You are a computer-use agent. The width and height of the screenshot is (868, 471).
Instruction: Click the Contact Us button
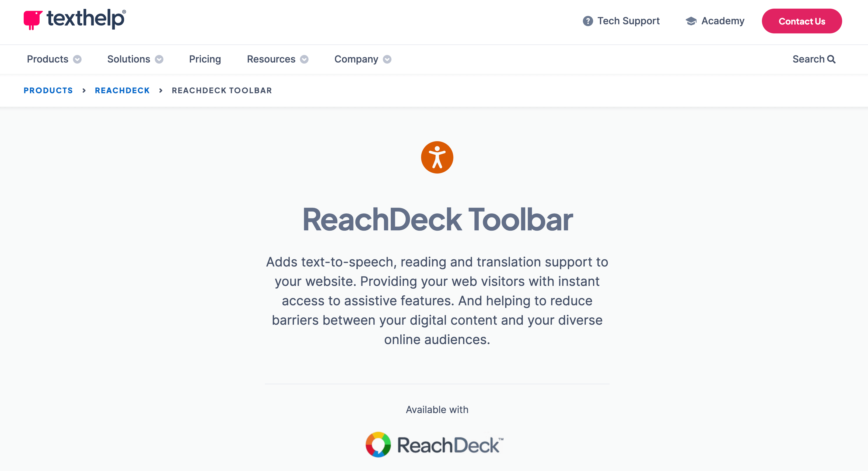802,22
